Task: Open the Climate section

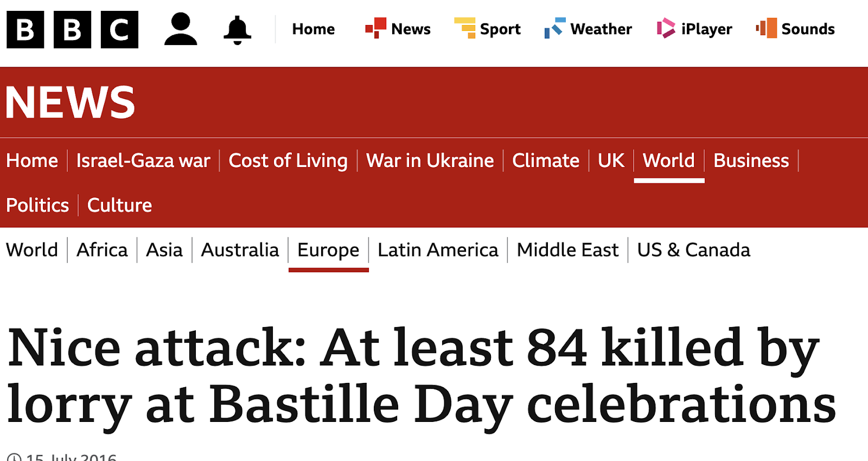Action: tap(546, 161)
